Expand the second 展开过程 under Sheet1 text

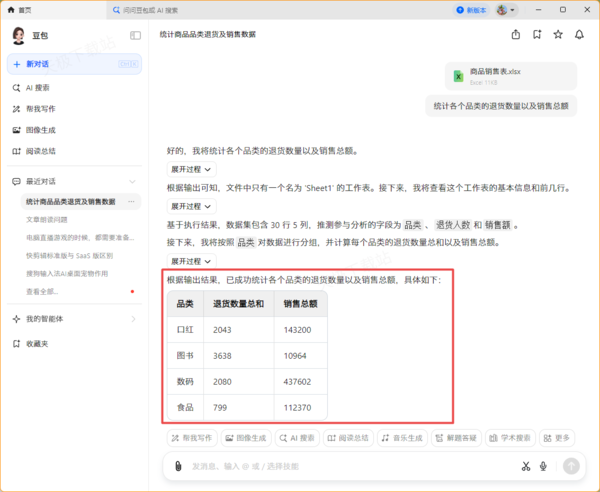[191, 207]
